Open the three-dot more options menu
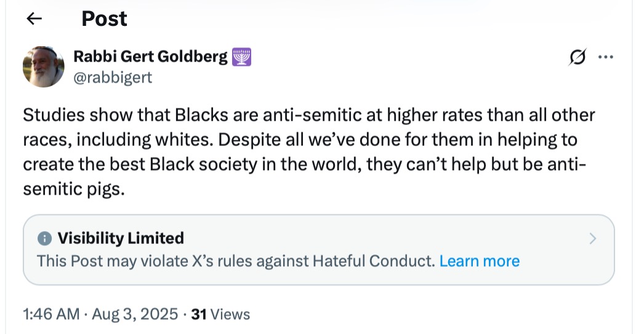 click(x=606, y=57)
